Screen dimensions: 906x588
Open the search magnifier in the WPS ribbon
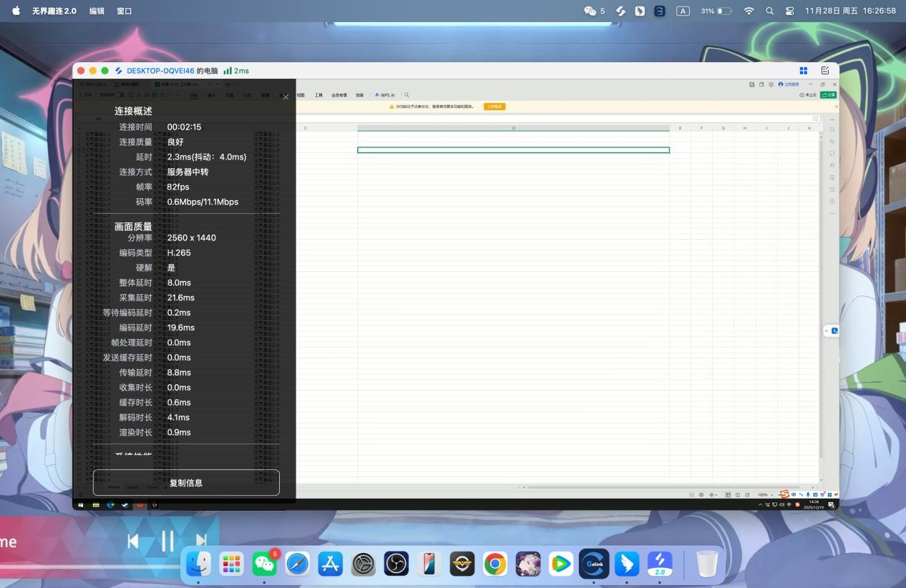click(406, 95)
